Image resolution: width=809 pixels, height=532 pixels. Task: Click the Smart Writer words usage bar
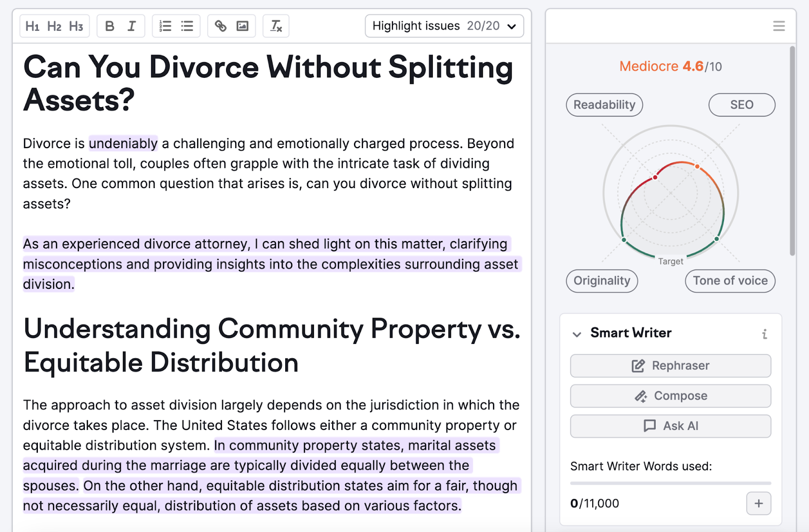coord(670,483)
